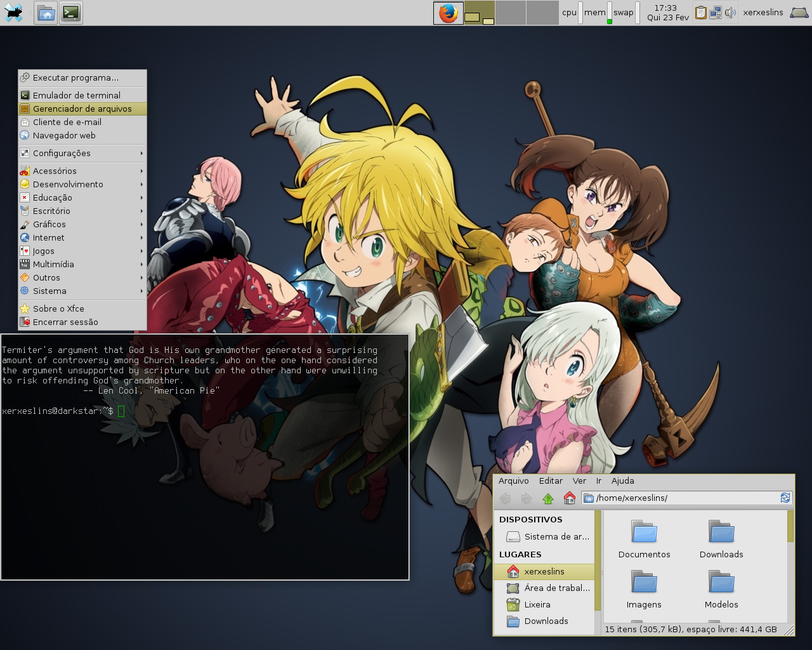Open Ver menu in file manager
The image size is (812, 650).
point(579,481)
